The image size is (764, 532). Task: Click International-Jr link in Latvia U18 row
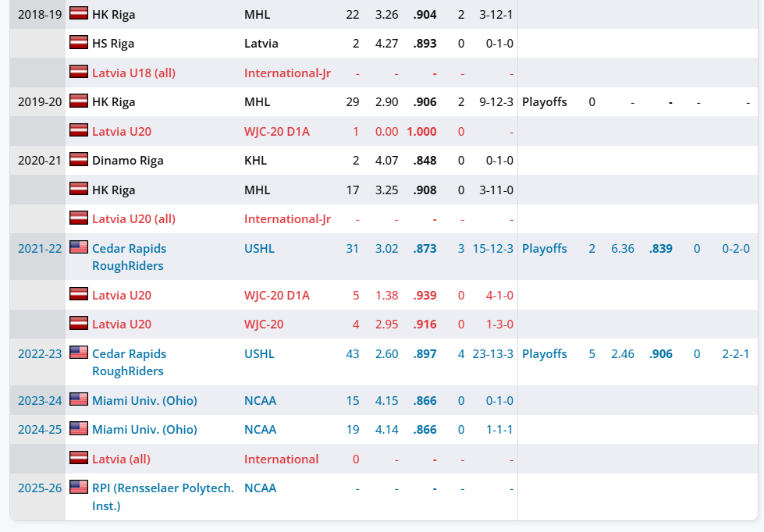tap(287, 73)
